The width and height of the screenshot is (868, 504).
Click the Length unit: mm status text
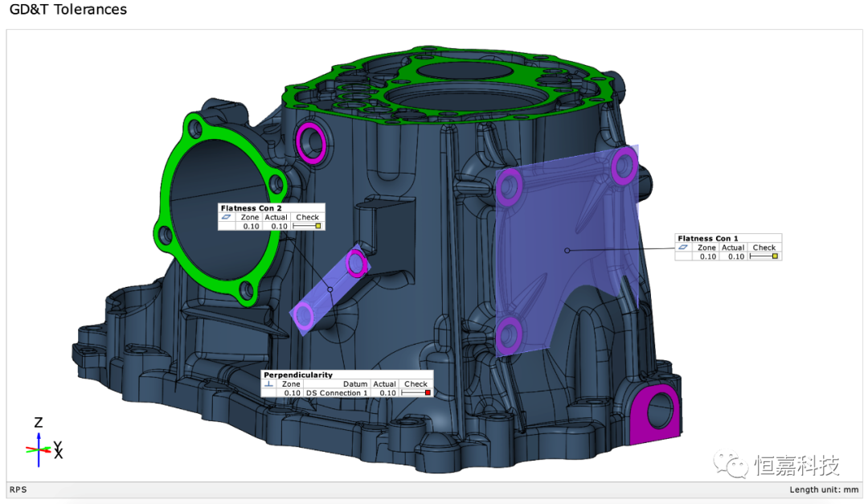click(x=824, y=490)
